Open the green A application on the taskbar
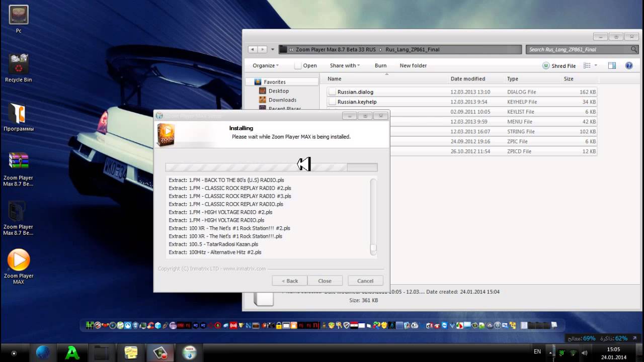 coord(72,353)
